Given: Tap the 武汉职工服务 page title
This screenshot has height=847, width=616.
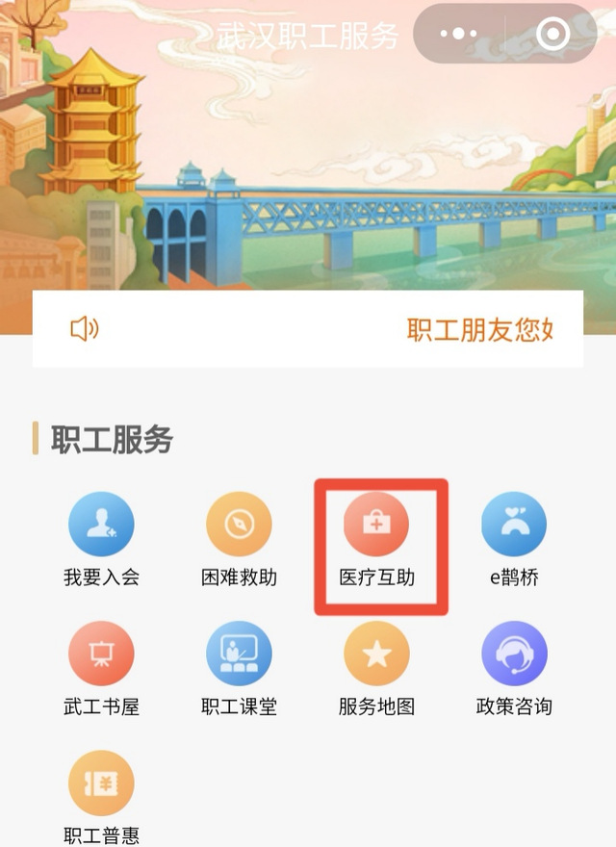Looking at the screenshot, I should pos(308,36).
